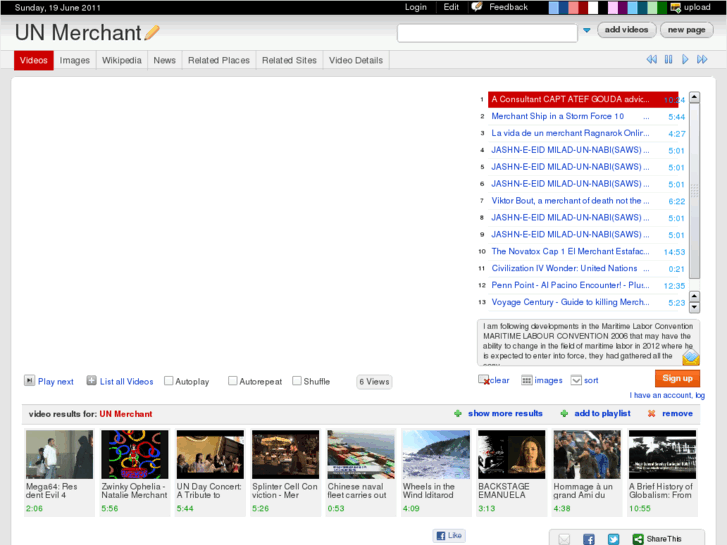Screen dimensions: 727x545
Task: Open the Video Details tab
Action: tap(356, 60)
